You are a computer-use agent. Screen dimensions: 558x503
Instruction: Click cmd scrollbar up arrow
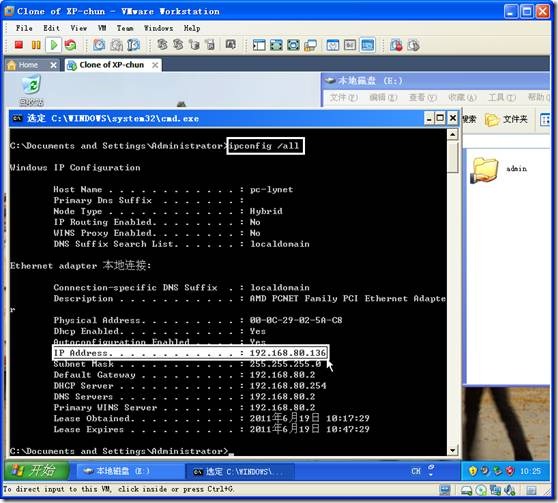point(452,134)
